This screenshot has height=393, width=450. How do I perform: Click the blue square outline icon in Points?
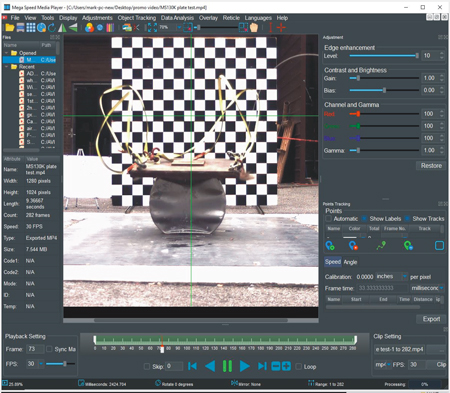click(x=439, y=246)
